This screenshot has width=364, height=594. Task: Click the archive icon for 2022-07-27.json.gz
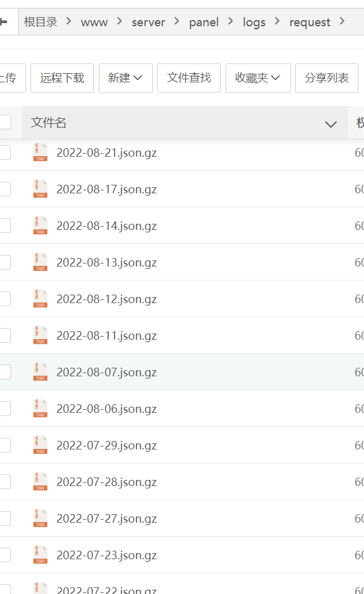pos(40,518)
